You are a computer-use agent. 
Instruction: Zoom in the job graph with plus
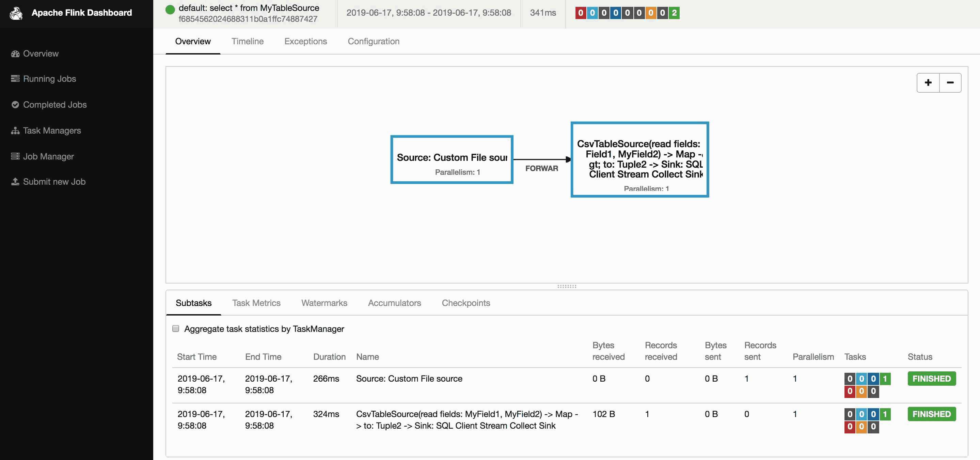pos(928,83)
